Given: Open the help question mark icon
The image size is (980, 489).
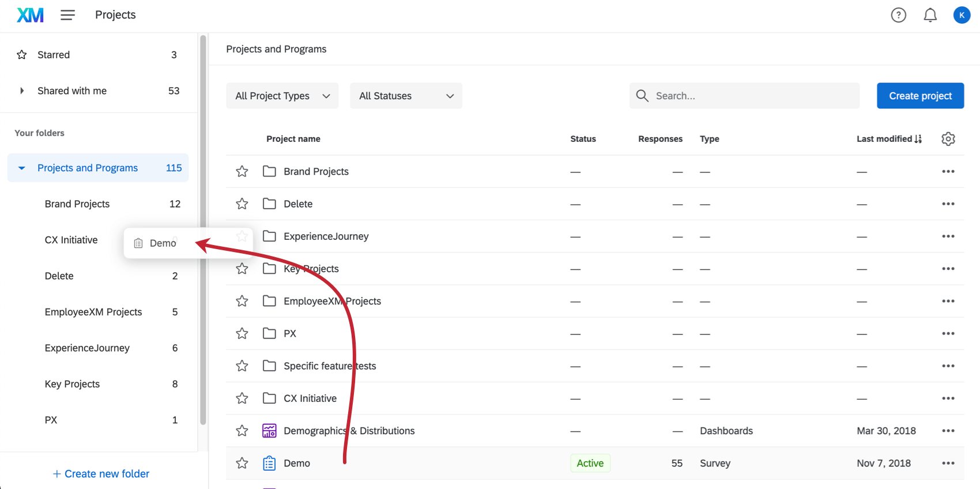Looking at the screenshot, I should tap(898, 15).
